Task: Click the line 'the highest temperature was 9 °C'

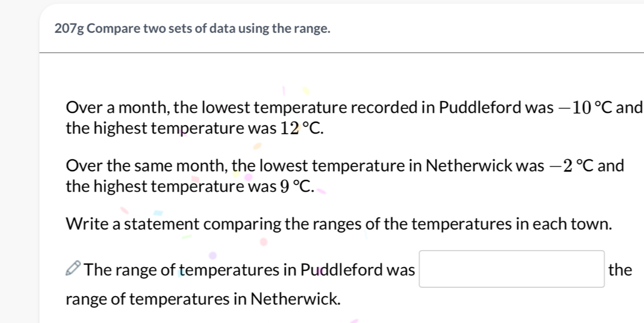Action: (x=190, y=188)
